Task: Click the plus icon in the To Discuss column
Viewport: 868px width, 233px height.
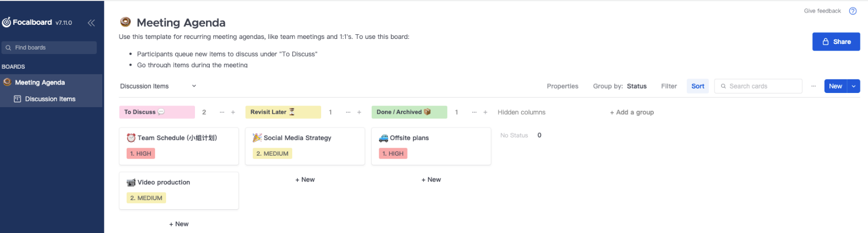Action: click(233, 112)
